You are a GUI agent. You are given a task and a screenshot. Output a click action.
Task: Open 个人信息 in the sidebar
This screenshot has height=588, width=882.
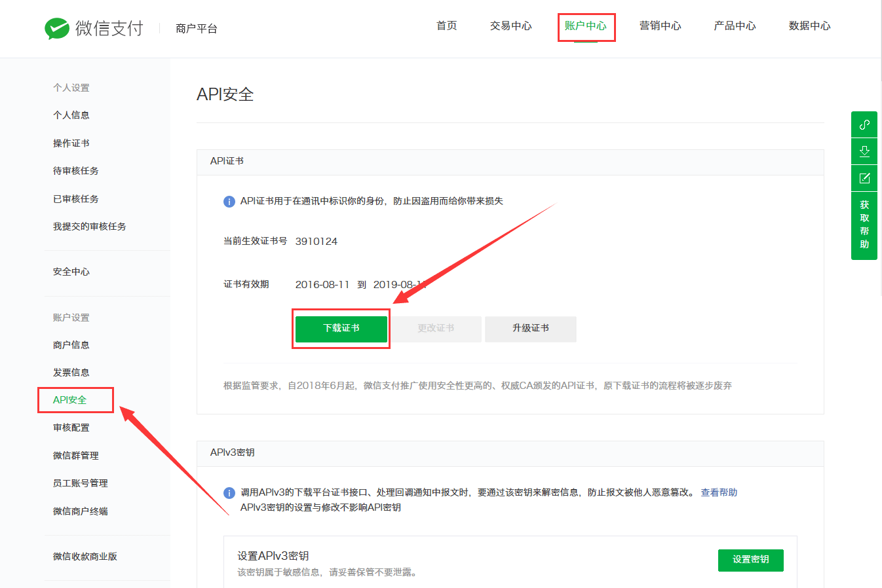71,115
